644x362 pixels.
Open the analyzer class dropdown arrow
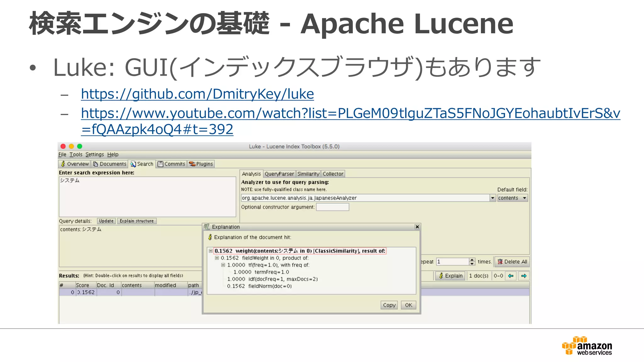(493, 198)
